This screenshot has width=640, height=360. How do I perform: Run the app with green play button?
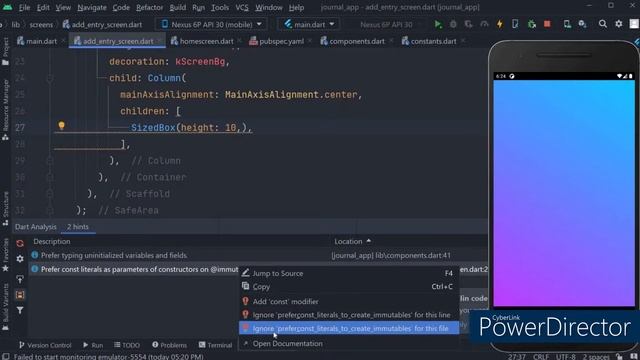click(x=438, y=24)
